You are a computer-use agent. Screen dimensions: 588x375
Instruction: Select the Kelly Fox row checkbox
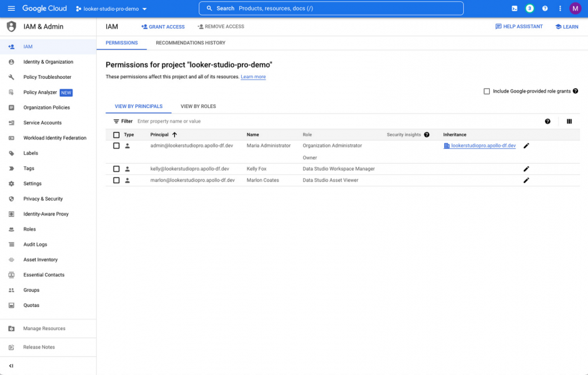pyautogui.click(x=116, y=169)
